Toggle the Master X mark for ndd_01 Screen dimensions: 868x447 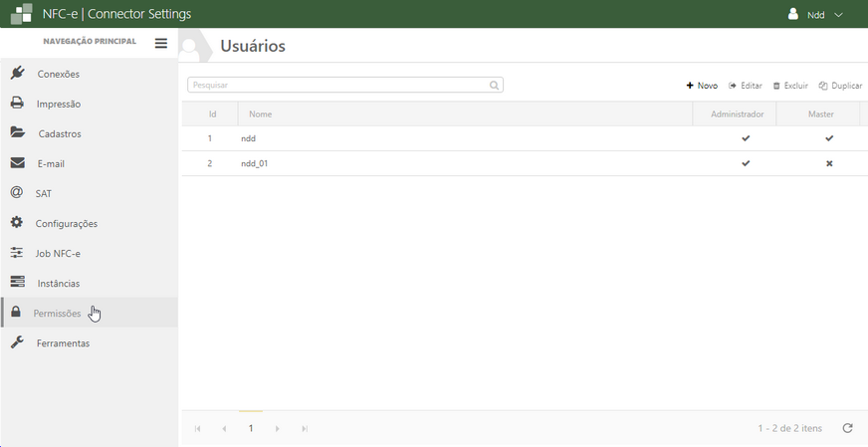point(829,163)
